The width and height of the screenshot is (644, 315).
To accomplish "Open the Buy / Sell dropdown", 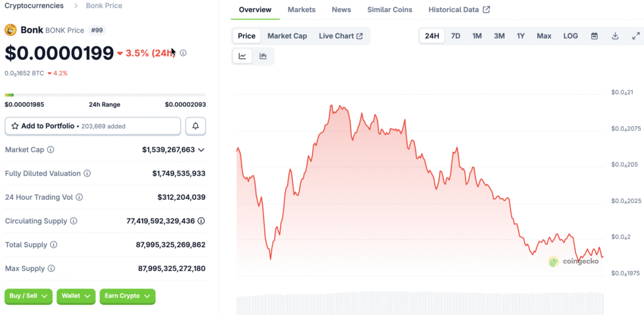I will pos(29,296).
